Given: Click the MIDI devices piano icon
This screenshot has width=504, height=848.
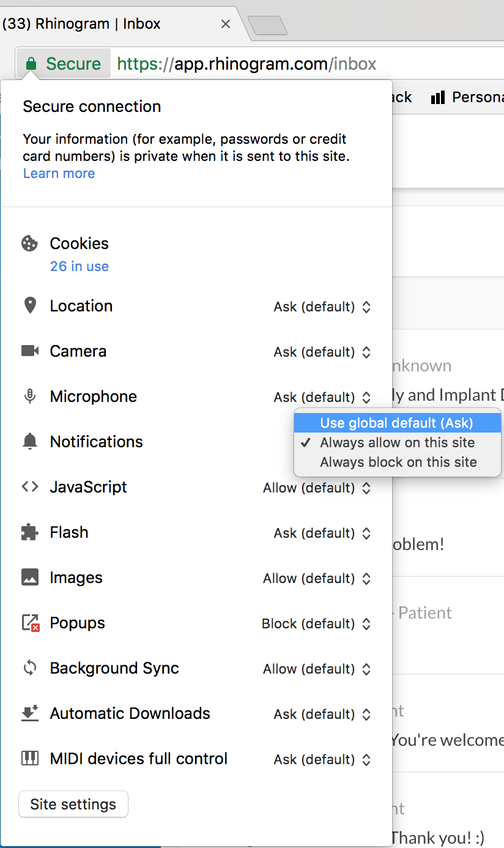Looking at the screenshot, I should 29,759.
